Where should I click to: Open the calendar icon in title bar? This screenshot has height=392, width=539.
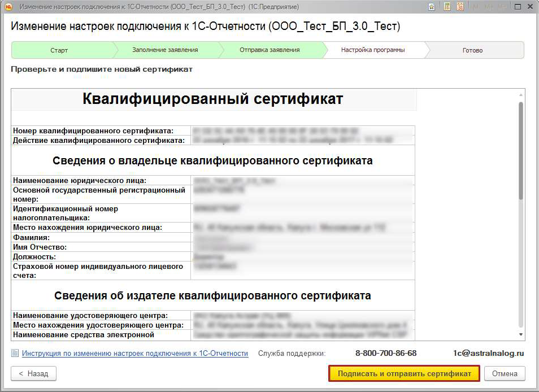[460, 7]
